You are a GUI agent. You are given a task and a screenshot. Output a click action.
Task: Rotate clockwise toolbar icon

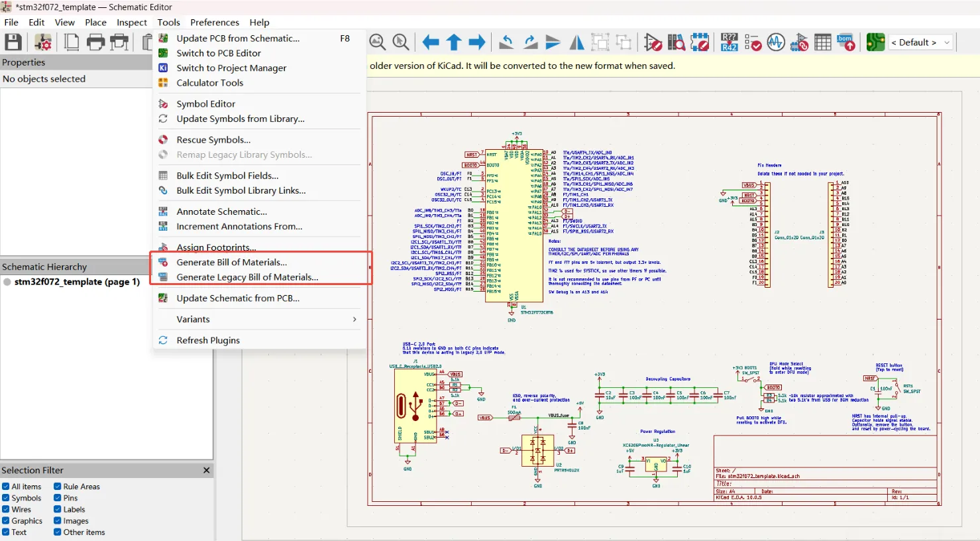(x=530, y=42)
